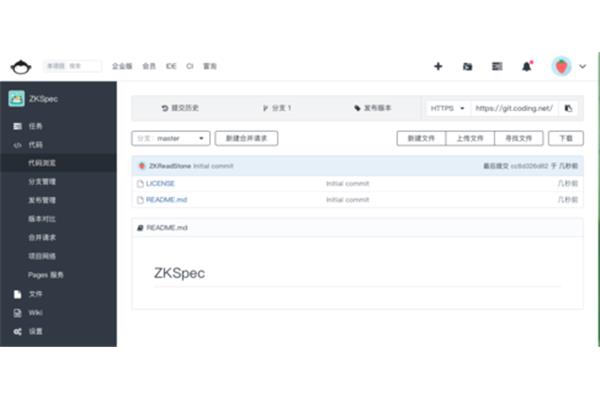This screenshot has height=400, width=600.
Task: Open the 会员 top menu item
Action: 149,66
